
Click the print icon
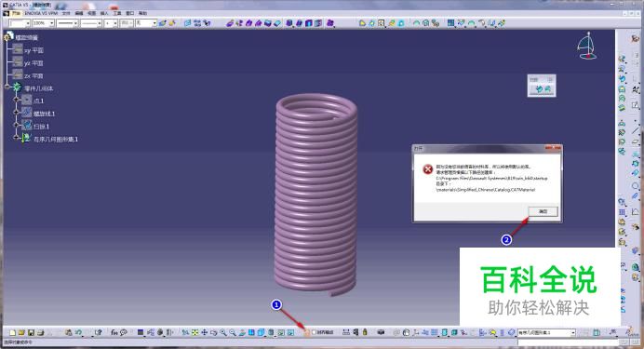[x=40, y=332]
